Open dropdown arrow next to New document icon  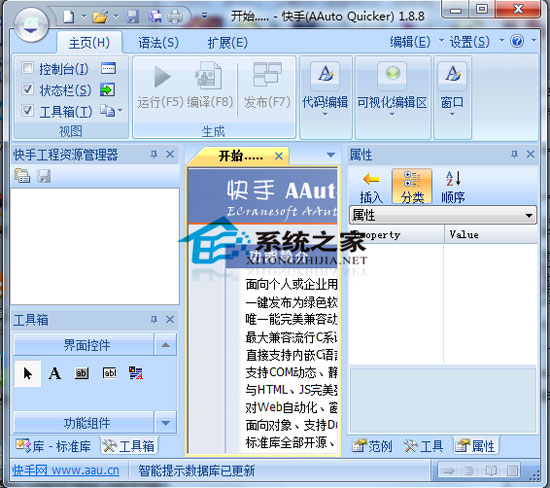(x=83, y=16)
